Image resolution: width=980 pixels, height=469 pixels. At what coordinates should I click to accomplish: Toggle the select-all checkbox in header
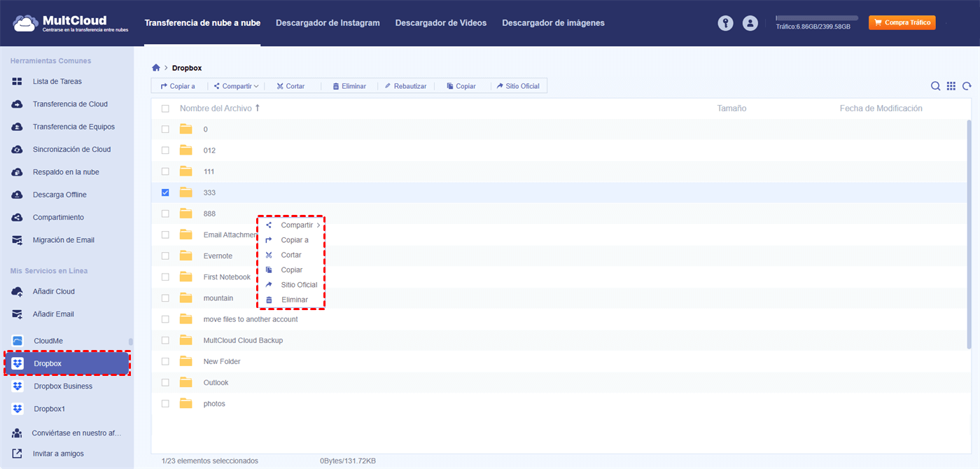pos(165,108)
